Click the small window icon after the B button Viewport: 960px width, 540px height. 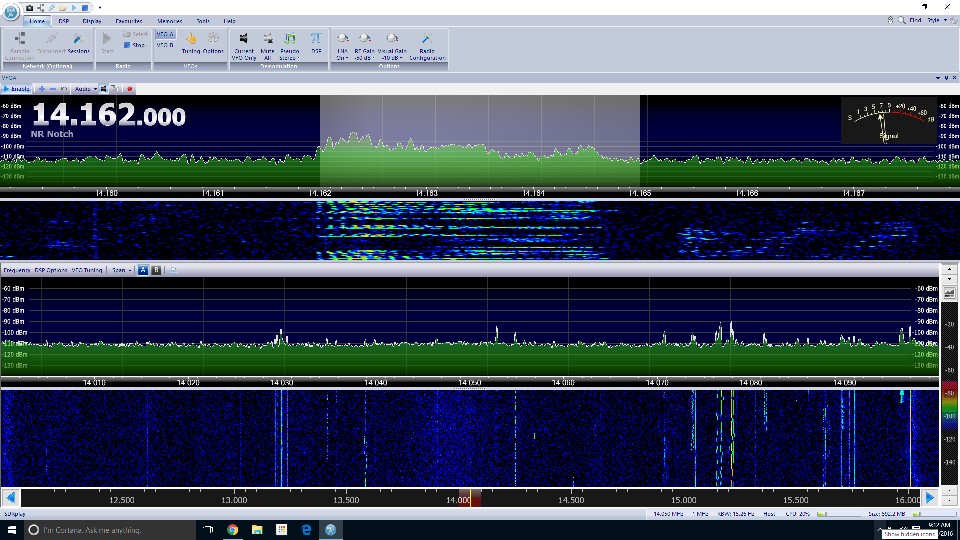tap(173, 270)
